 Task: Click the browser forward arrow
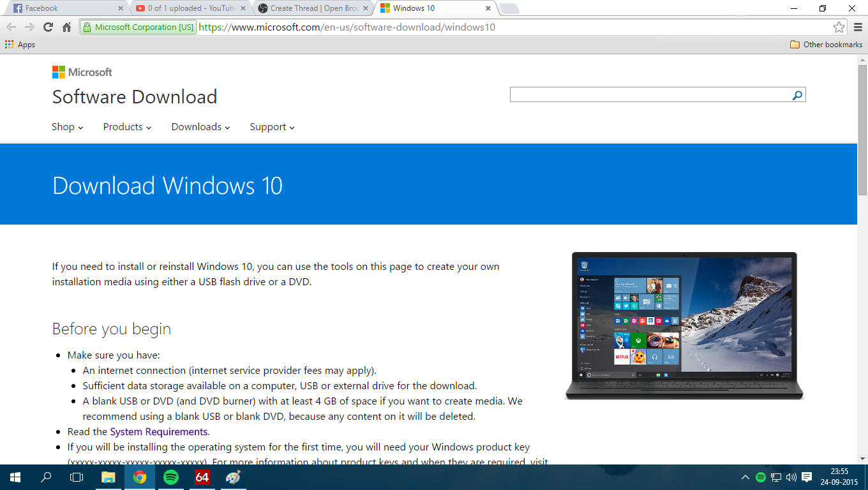coord(29,27)
